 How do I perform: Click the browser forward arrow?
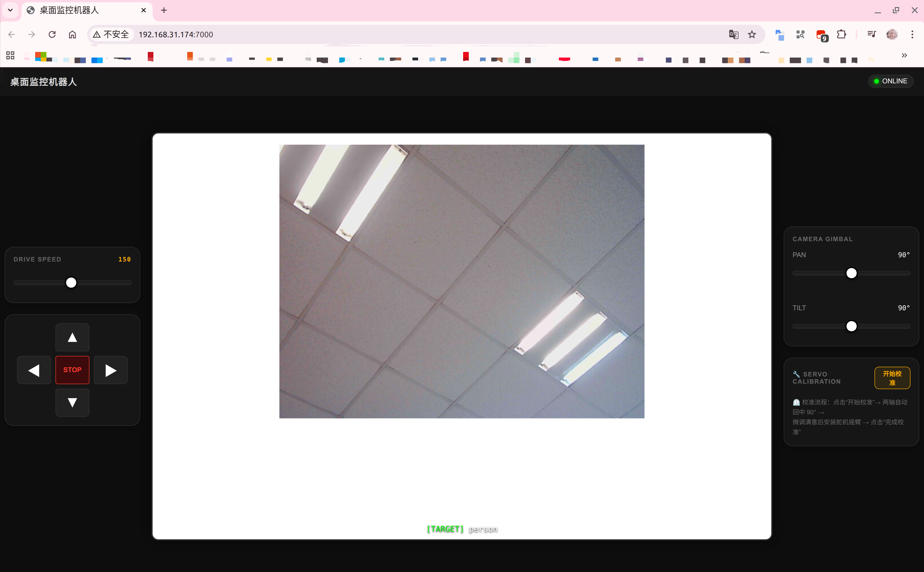(x=32, y=34)
